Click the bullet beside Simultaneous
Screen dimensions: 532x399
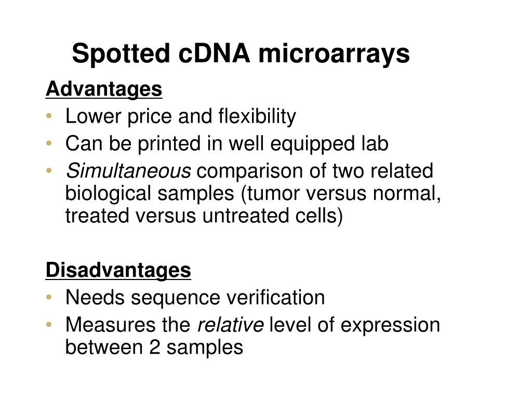click(x=49, y=170)
